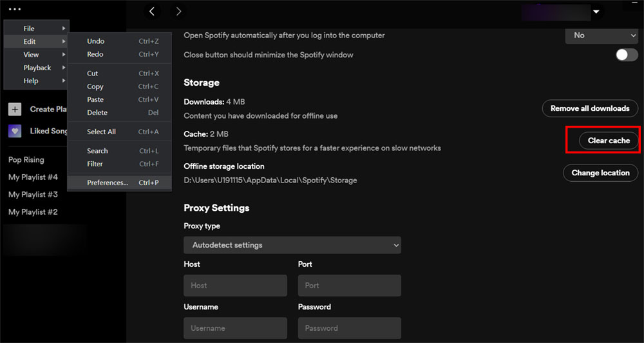Click the Port input field
The height and width of the screenshot is (343, 644).
[x=350, y=286]
